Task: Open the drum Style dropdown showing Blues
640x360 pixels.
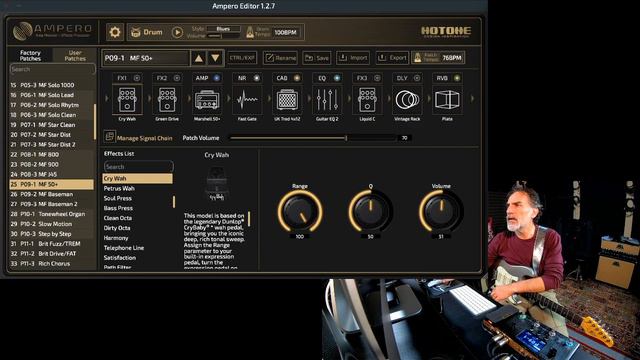Action: (223, 29)
